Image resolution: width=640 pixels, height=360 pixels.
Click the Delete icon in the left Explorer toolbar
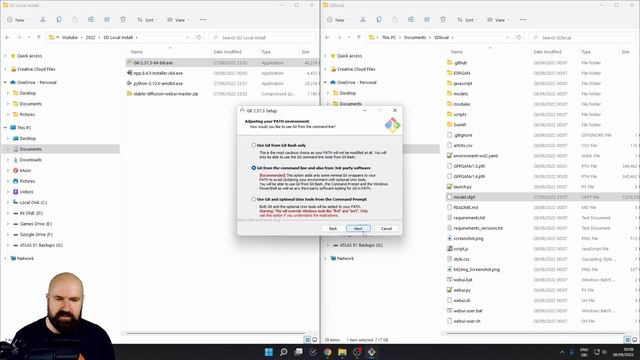coord(123,20)
